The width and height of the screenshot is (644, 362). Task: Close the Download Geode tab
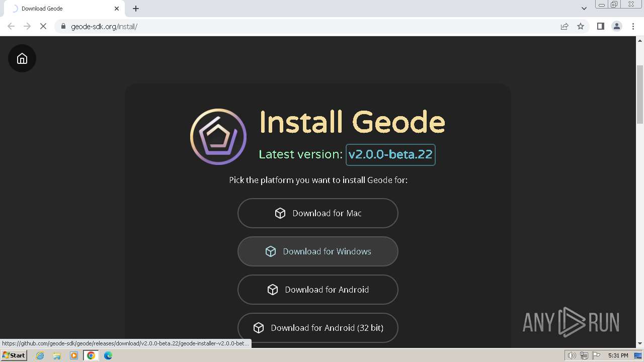(117, 9)
